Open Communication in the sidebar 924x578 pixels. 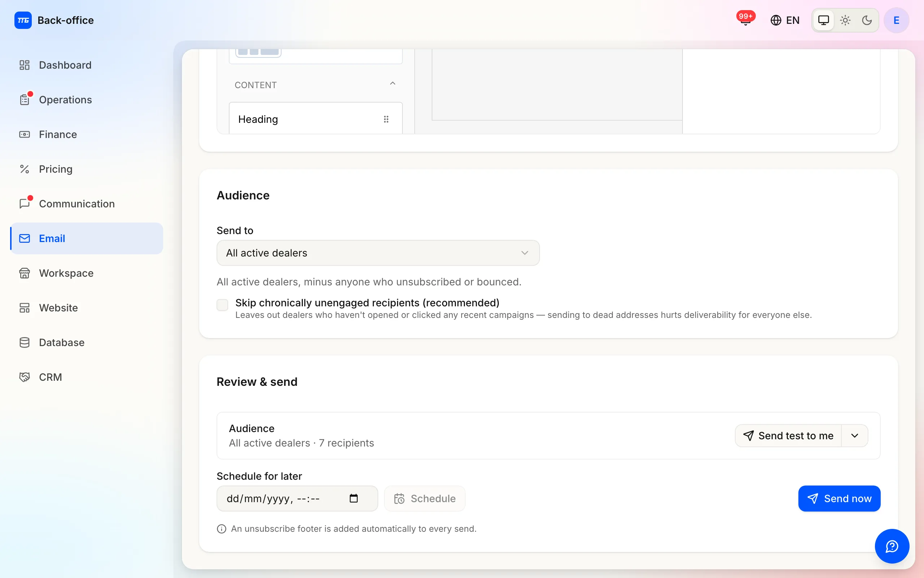87,204
